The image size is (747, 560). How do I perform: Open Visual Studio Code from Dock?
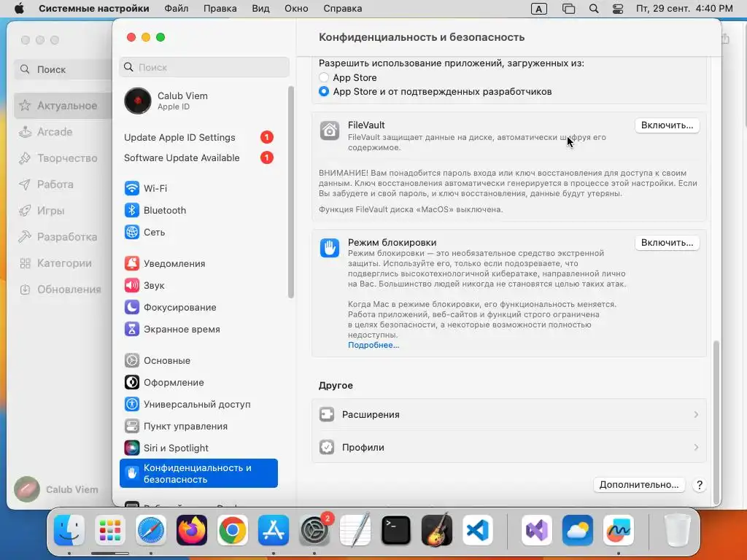tap(478, 530)
